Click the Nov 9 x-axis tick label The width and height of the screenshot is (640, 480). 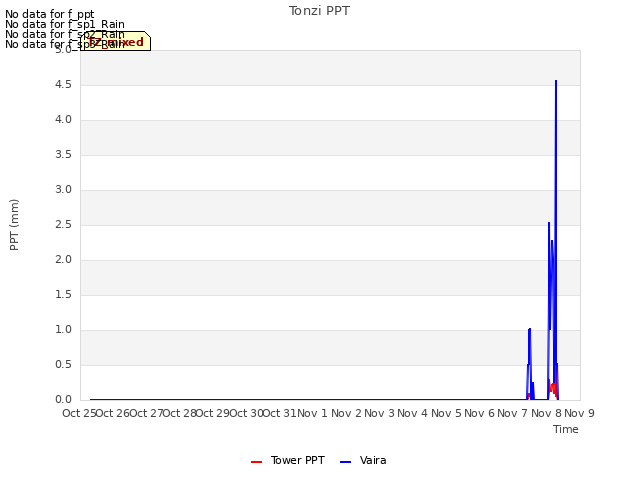(x=579, y=413)
